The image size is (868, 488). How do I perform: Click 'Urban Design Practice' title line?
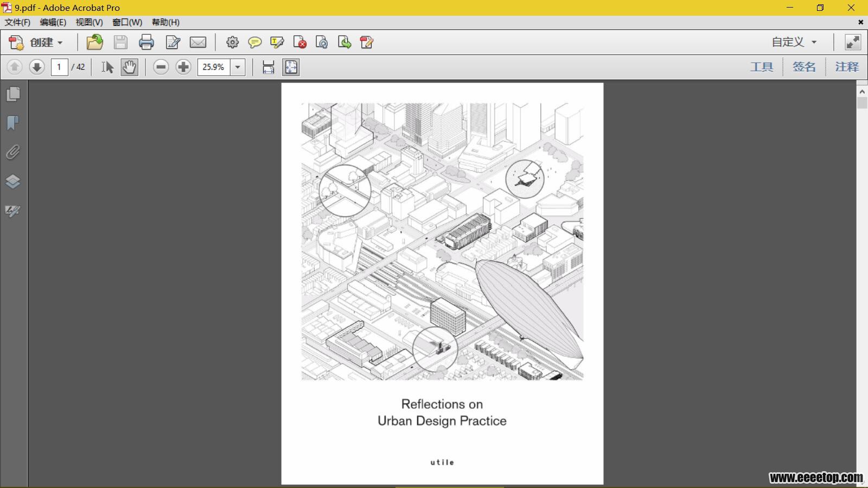[x=442, y=421]
